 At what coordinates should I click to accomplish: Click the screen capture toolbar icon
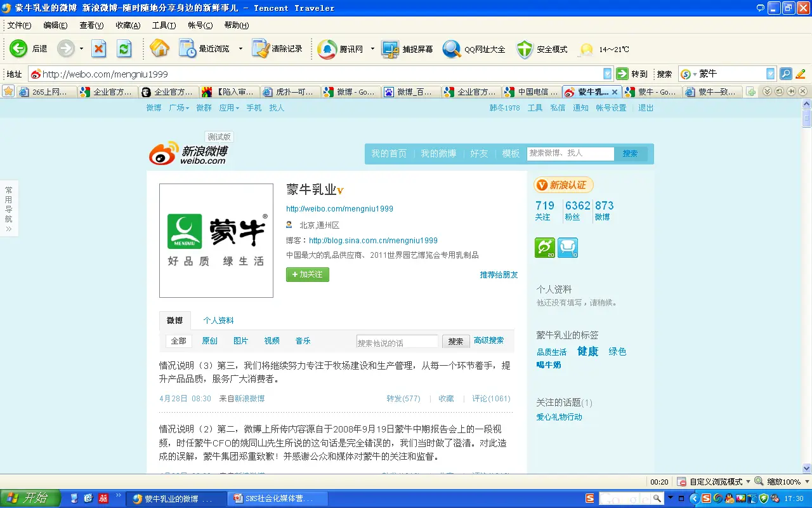point(390,49)
